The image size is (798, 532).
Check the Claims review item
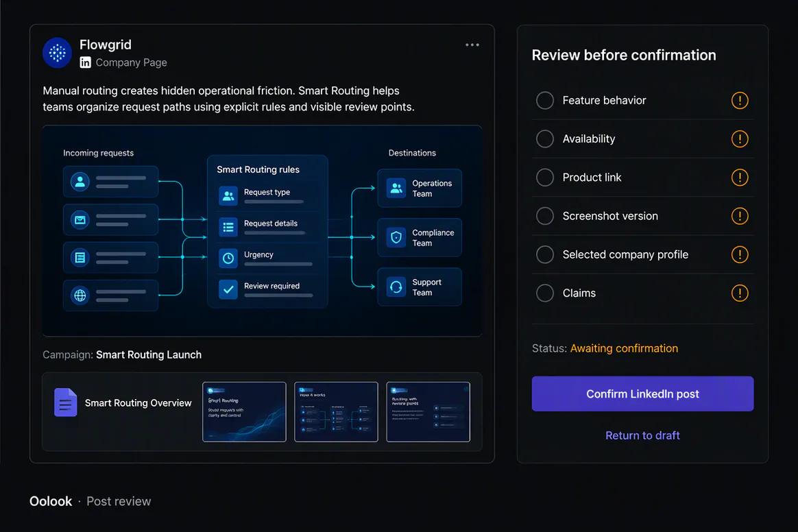pyautogui.click(x=545, y=293)
